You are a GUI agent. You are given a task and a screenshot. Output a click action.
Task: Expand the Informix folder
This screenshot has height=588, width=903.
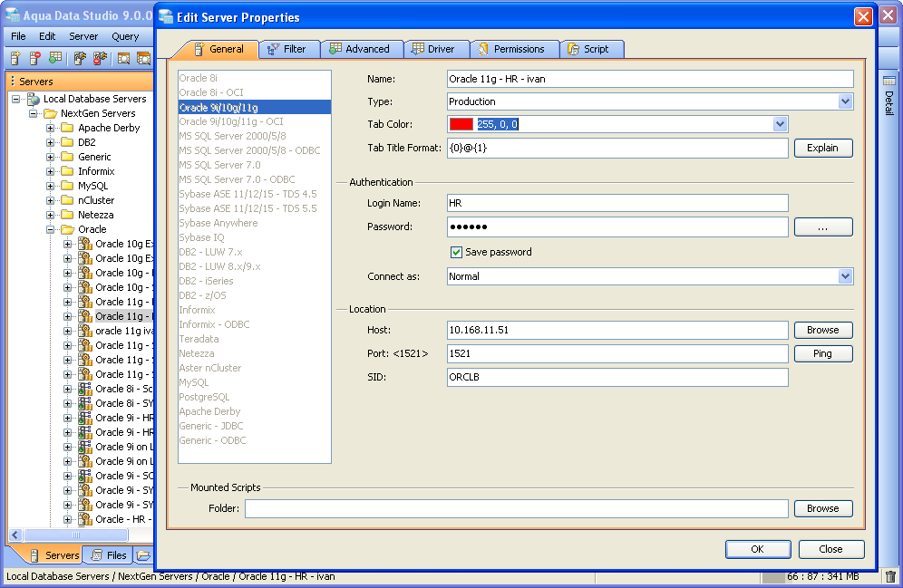51,171
